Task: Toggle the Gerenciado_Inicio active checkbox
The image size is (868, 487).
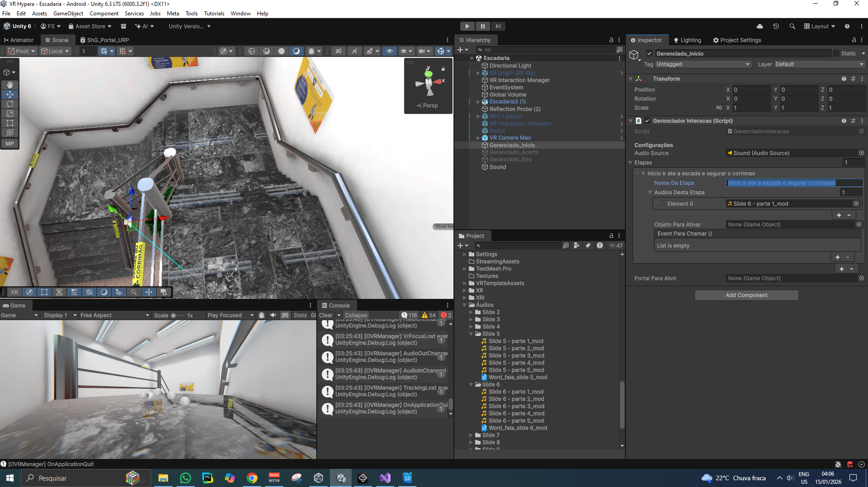Action: [649, 53]
